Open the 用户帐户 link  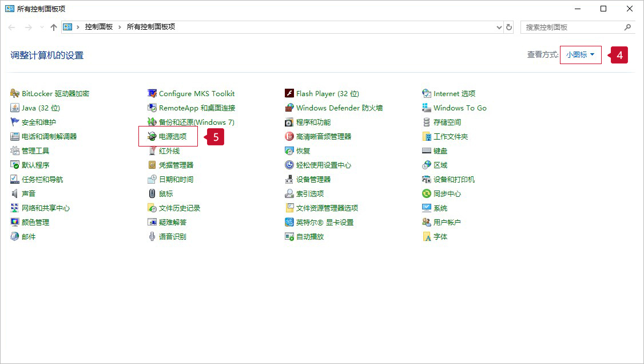point(447,223)
